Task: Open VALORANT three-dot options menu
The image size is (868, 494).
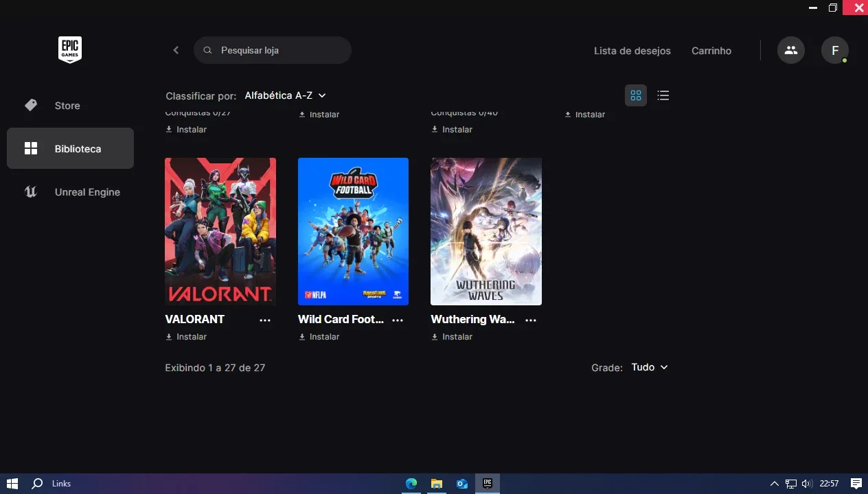Action: tap(265, 320)
